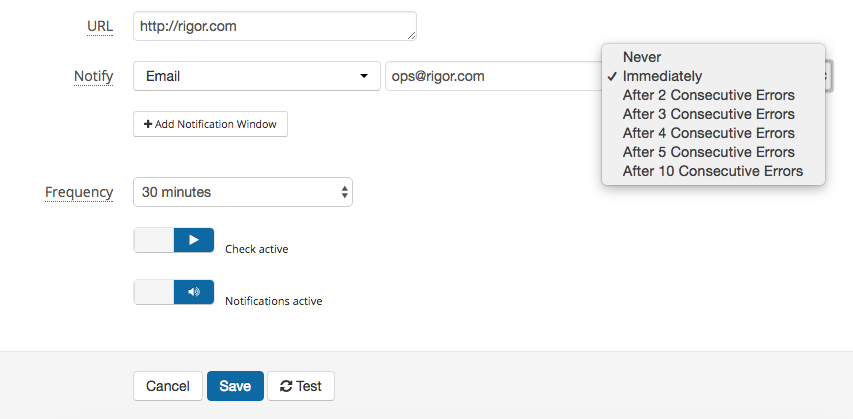Screen dimensions: 853x419
Task: Select Immediately option in the list
Action: pyautogui.click(x=713, y=76)
